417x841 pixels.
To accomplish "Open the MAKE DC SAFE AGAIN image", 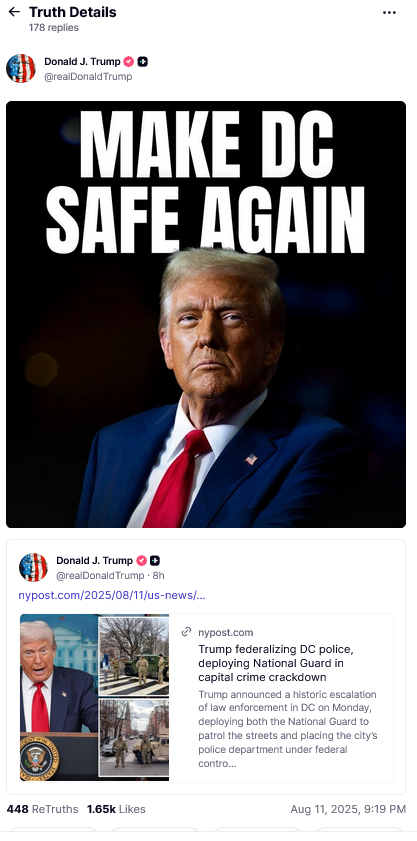I will pos(206,314).
